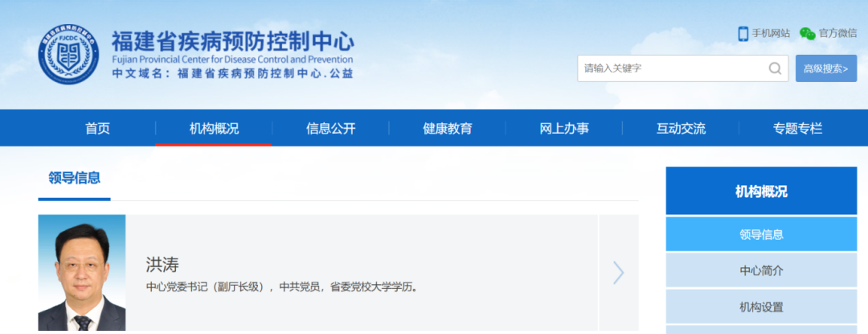Open 领导信息 in the sidebar
This screenshot has height=334, width=868.
point(761,234)
